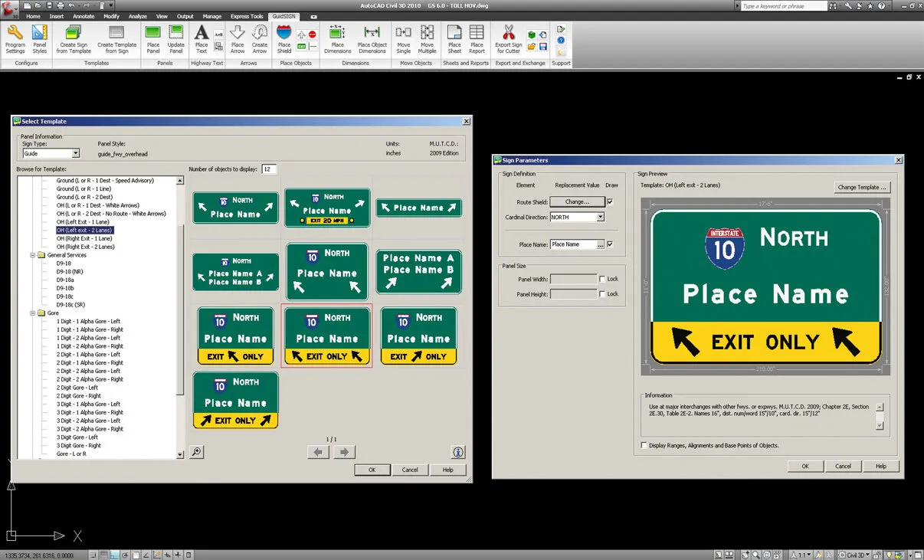Open Program Settings in the Configure panel
Image resolution: width=924 pixels, height=560 pixels.
(x=15, y=39)
